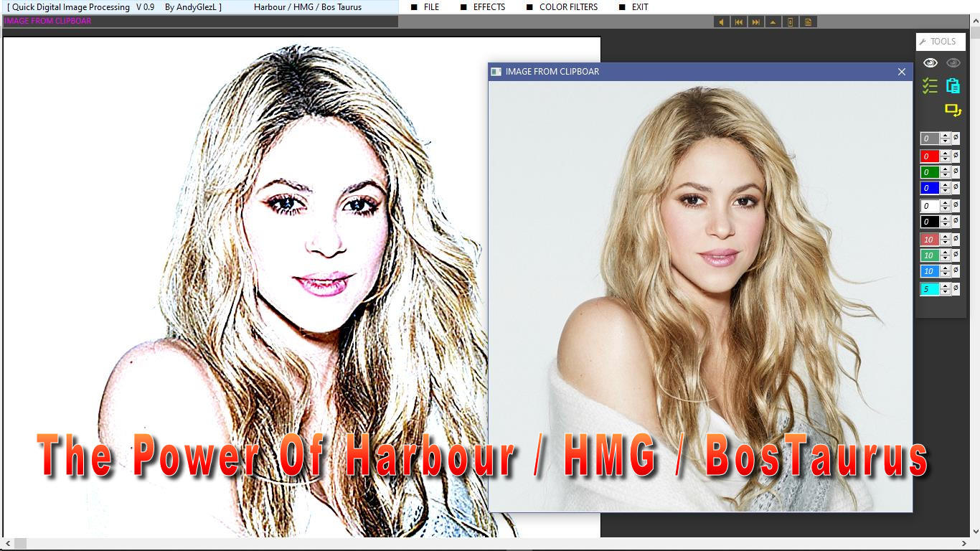The height and width of the screenshot is (551, 980).
Task: Click the yellow rotate rectangle icon
Action: coord(953,110)
